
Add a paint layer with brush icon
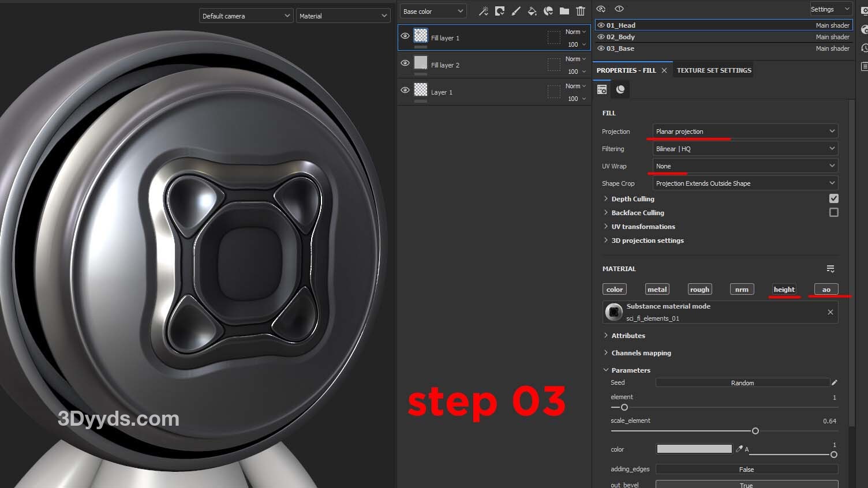click(x=516, y=11)
